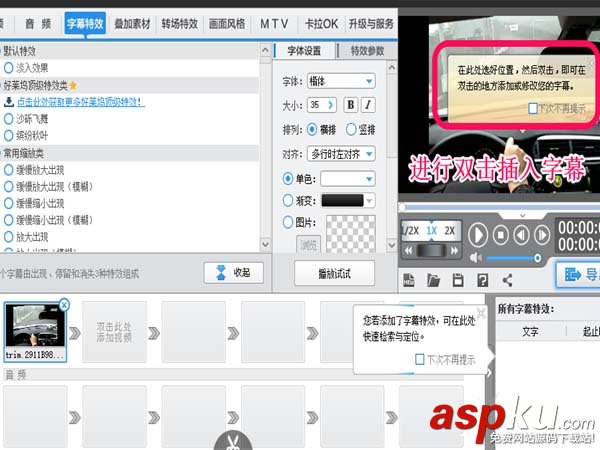Click the play button in player
Image resolution: width=600 pixels, height=450 pixels.
[478, 235]
